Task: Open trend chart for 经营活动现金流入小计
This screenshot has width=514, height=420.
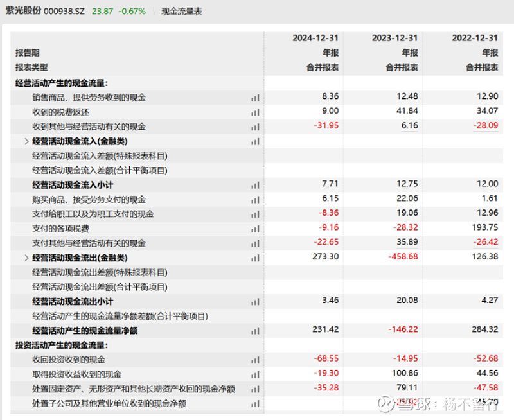Action: click(254, 185)
